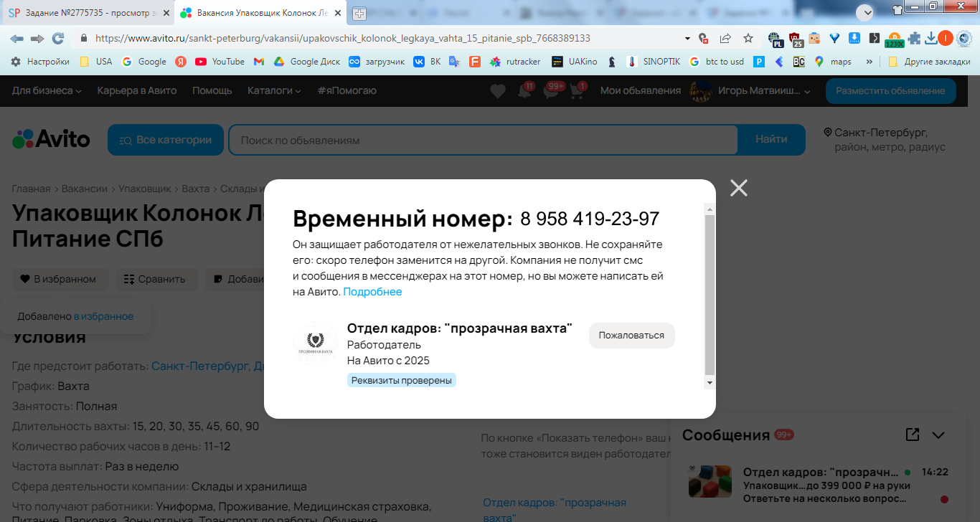Open Помощь in top menu
The image size is (980, 522).
click(x=212, y=90)
